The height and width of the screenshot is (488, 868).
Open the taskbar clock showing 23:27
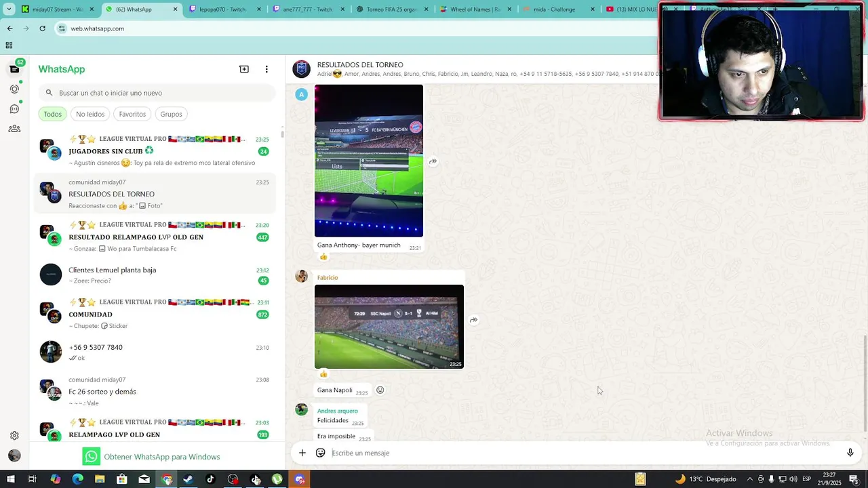[829, 479]
